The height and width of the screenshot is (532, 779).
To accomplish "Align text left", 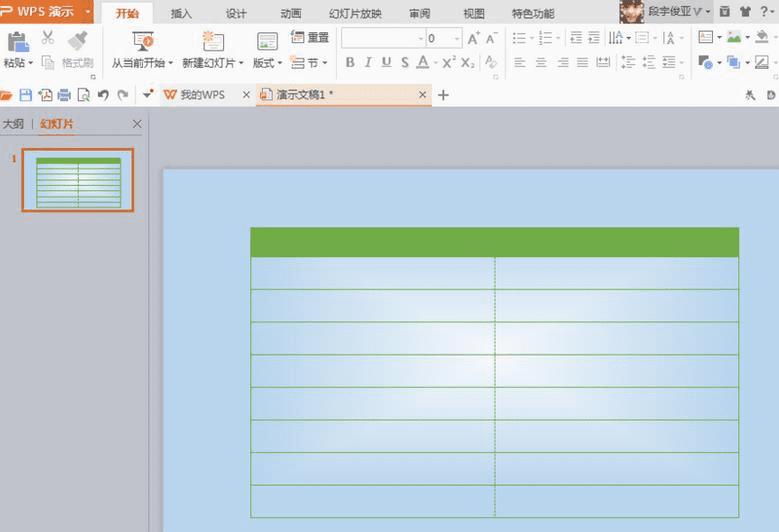I will click(x=520, y=63).
